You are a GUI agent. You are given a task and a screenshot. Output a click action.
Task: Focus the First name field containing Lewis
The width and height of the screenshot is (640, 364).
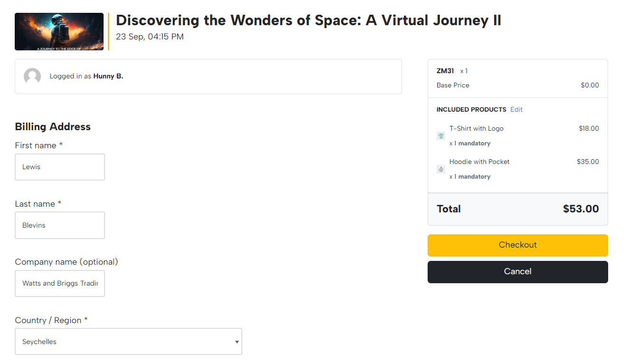pyautogui.click(x=60, y=167)
